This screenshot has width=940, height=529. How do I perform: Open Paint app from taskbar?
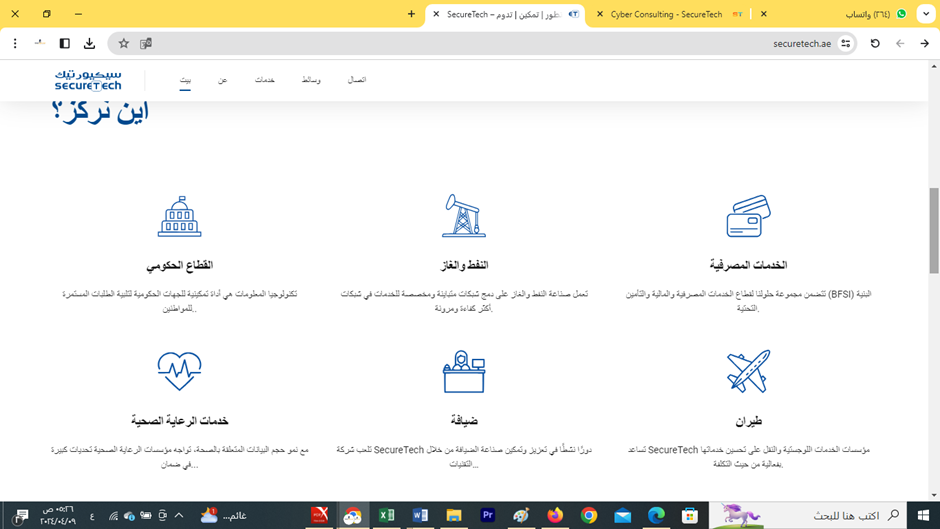[521, 515]
